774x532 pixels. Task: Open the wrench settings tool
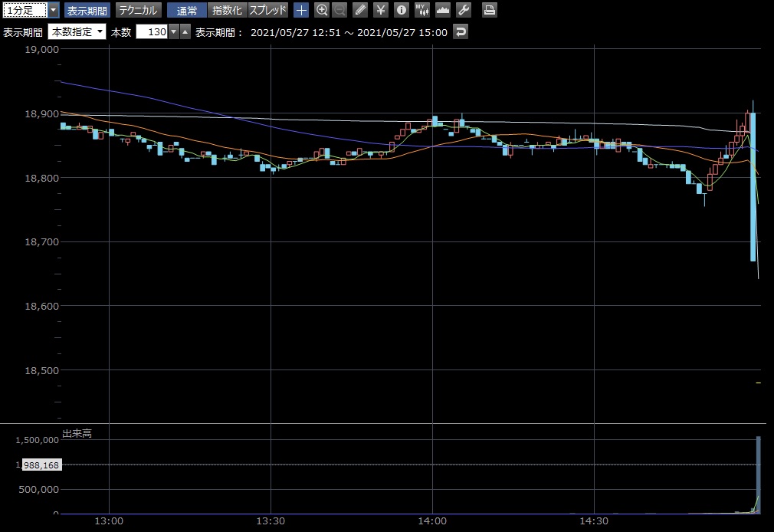point(463,10)
